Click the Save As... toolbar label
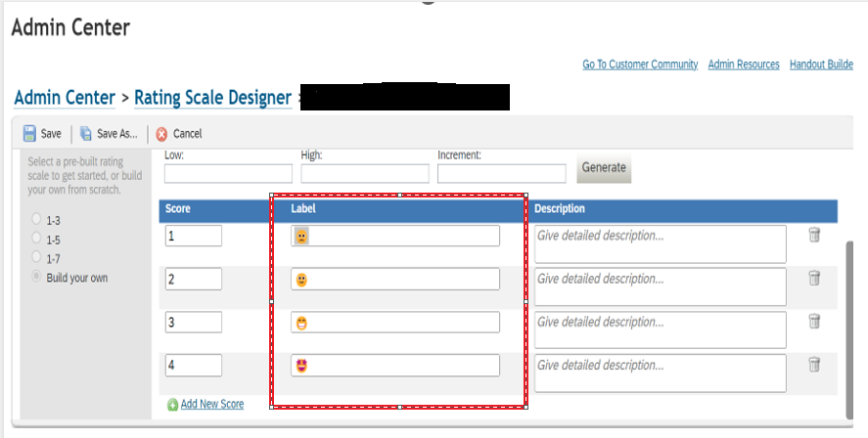868x438 pixels. click(x=116, y=134)
